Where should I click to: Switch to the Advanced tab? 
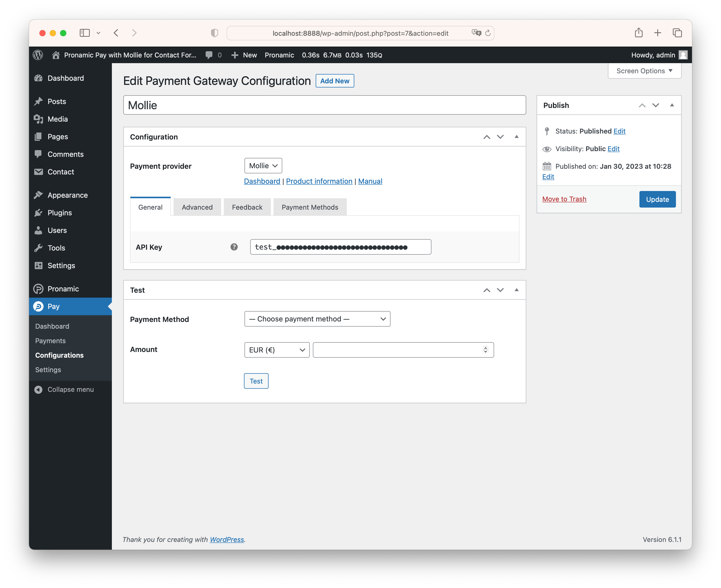click(x=197, y=207)
